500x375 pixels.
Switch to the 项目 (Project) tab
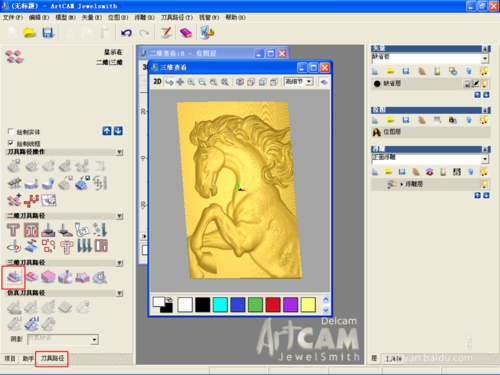(10, 359)
